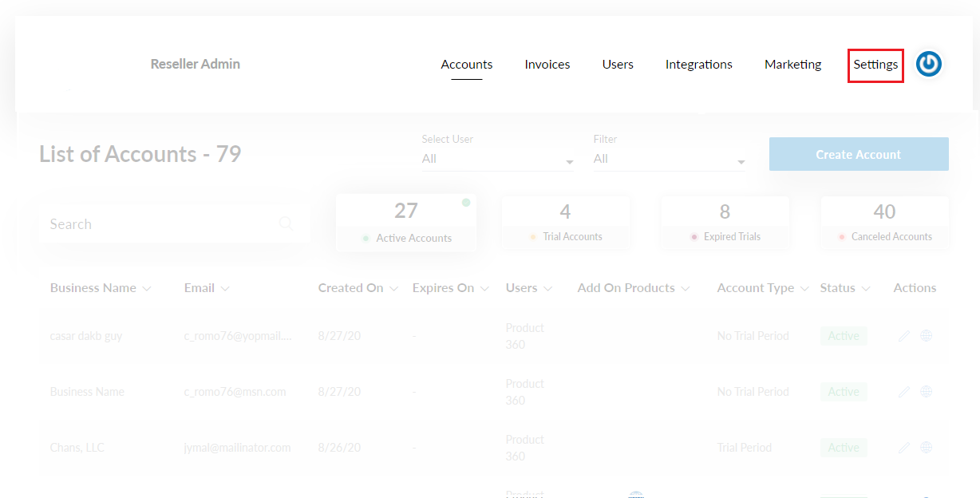Open the Select User dropdown

coord(498,159)
